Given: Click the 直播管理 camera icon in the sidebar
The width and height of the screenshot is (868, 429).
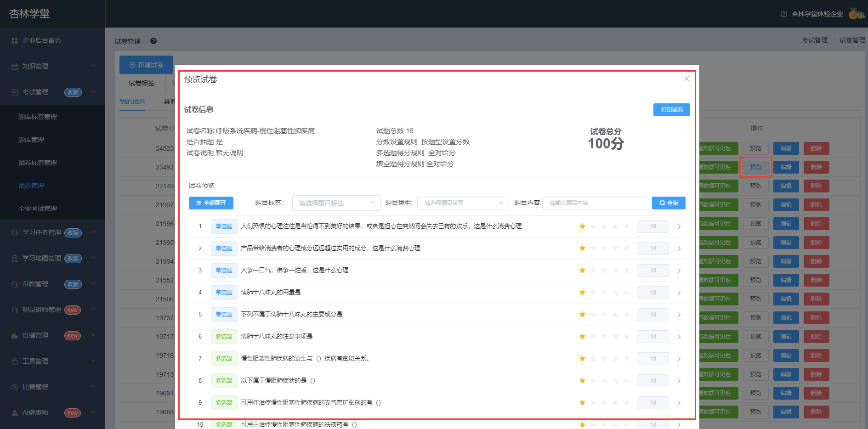Looking at the screenshot, I should pos(15,336).
